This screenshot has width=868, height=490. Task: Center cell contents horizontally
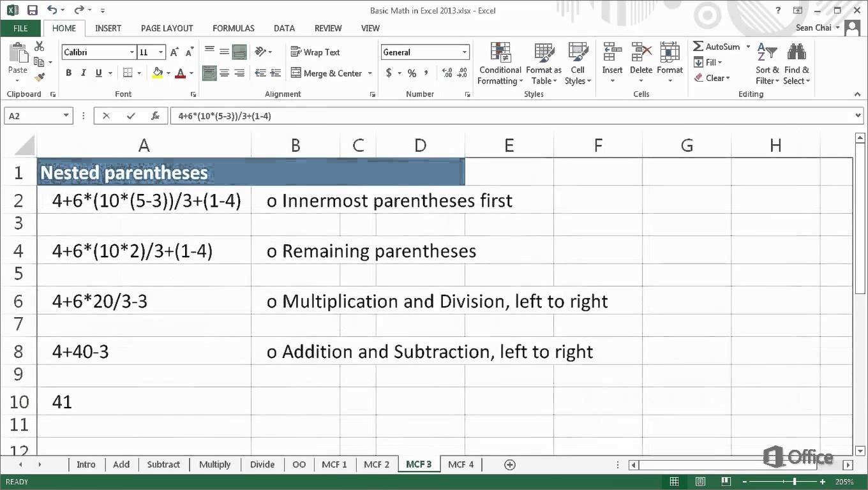coord(225,73)
